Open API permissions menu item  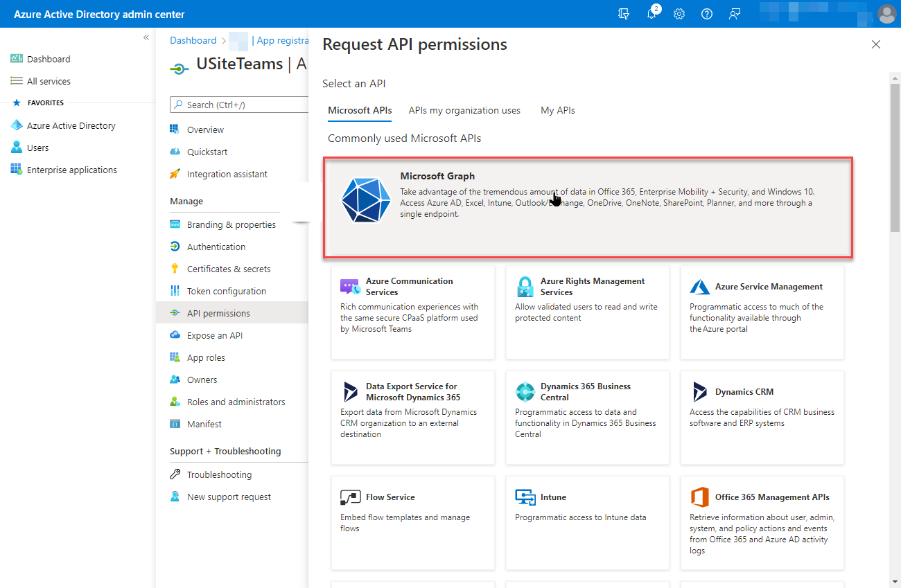[x=232, y=313]
